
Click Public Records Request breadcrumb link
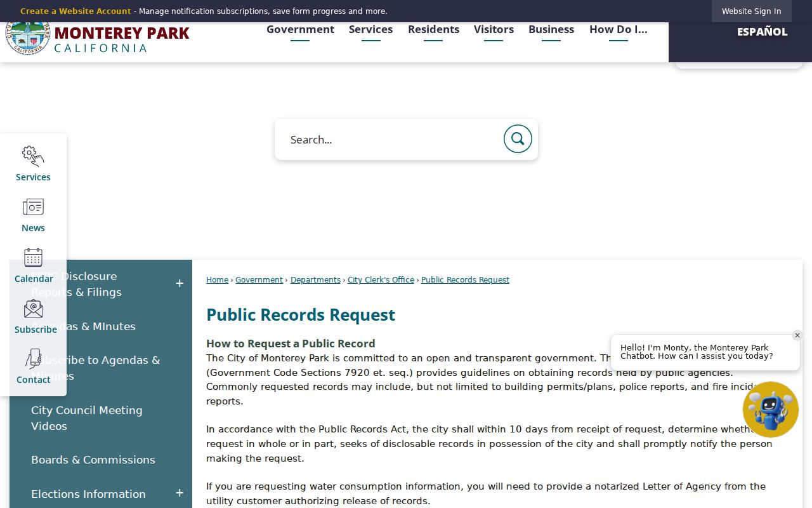point(465,280)
